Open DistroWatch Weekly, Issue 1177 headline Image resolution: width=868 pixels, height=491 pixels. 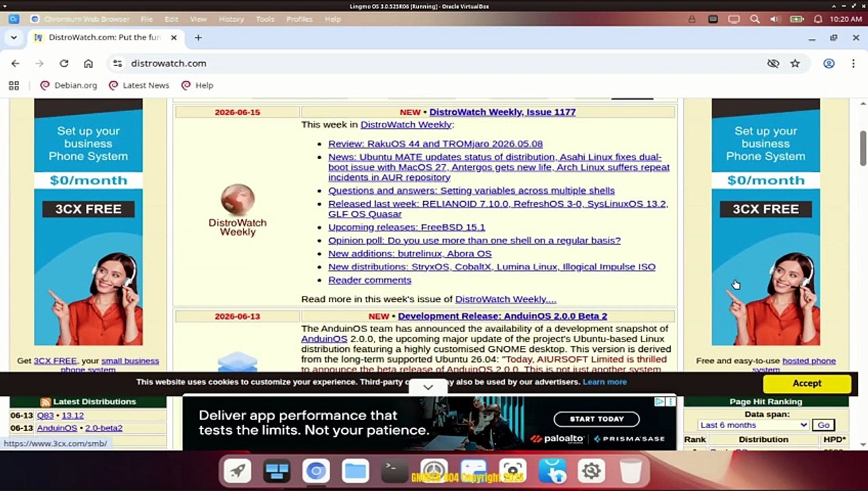tap(502, 112)
